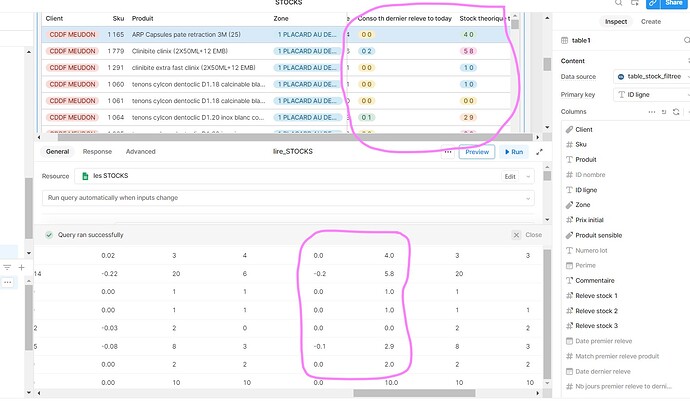Click the ellipsis button in left sidebar
This screenshot has height=401, width=690.
(x=7, y=282)
